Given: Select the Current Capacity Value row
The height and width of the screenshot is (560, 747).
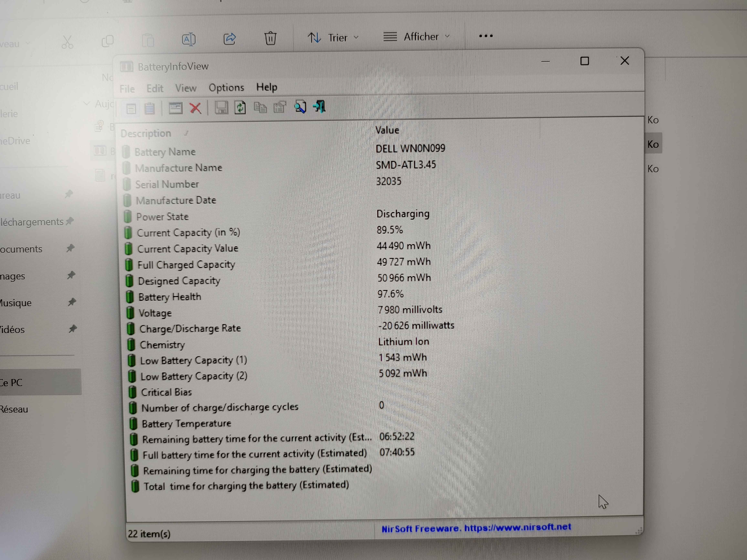Looking at the screenshot, I should [277, 247].
